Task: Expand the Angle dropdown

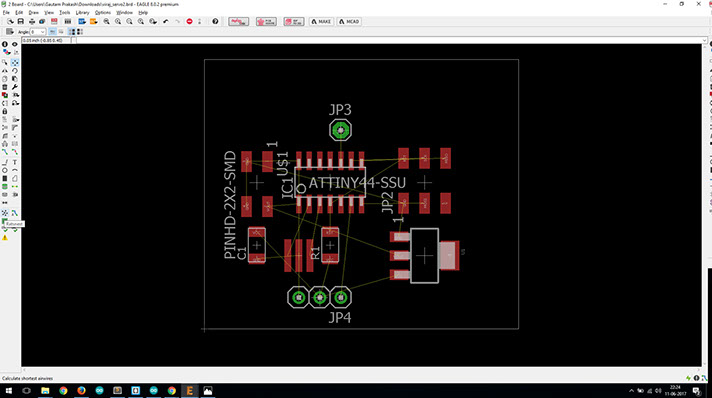Action: [x=43, y=32]
